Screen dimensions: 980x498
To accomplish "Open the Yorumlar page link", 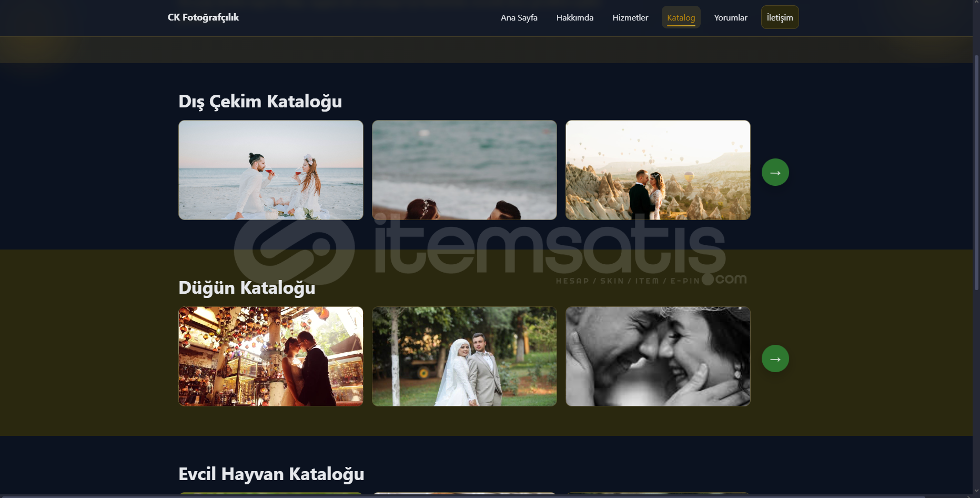I will point(730,17).
